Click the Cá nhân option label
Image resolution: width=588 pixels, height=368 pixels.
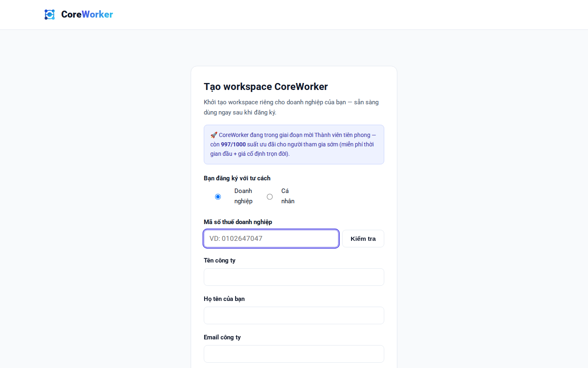(x=288, y=196)
